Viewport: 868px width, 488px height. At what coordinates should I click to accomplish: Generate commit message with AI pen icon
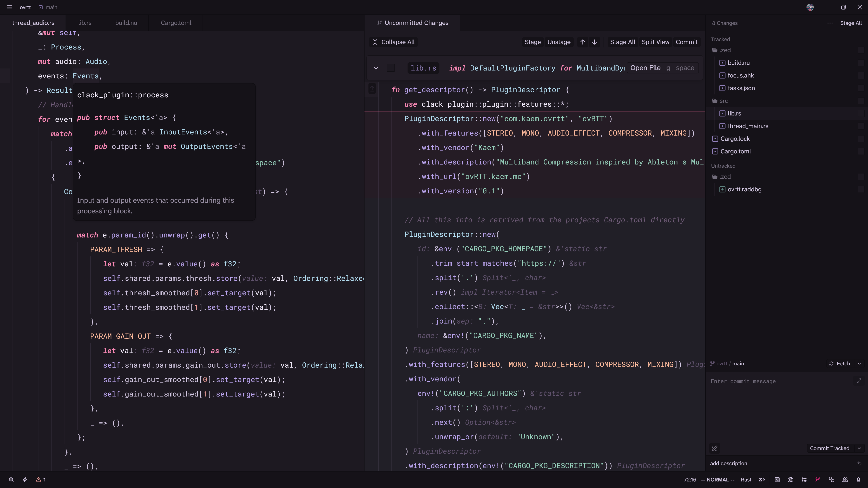tap(715, 448)
